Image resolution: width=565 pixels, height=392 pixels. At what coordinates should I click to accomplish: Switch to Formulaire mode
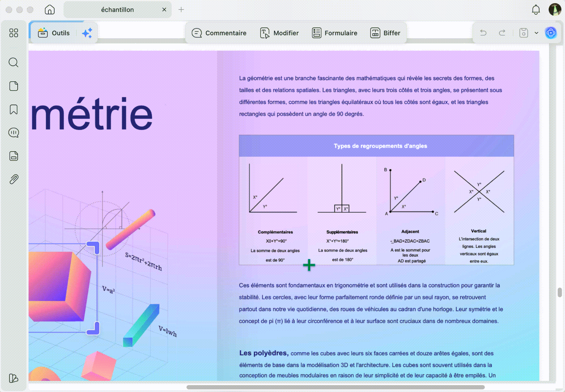pyautogui.click(x=335, y=33)
